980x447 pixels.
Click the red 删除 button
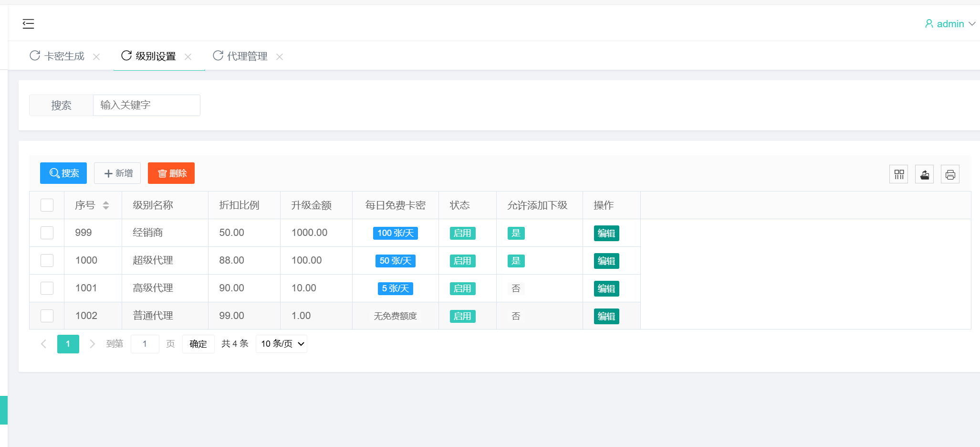(x=171, y=173)
